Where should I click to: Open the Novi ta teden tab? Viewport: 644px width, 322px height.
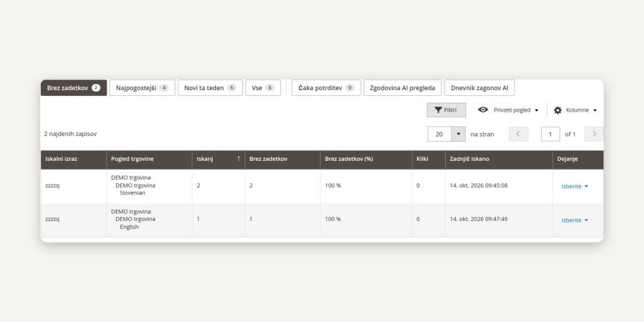tap(210, 88)
